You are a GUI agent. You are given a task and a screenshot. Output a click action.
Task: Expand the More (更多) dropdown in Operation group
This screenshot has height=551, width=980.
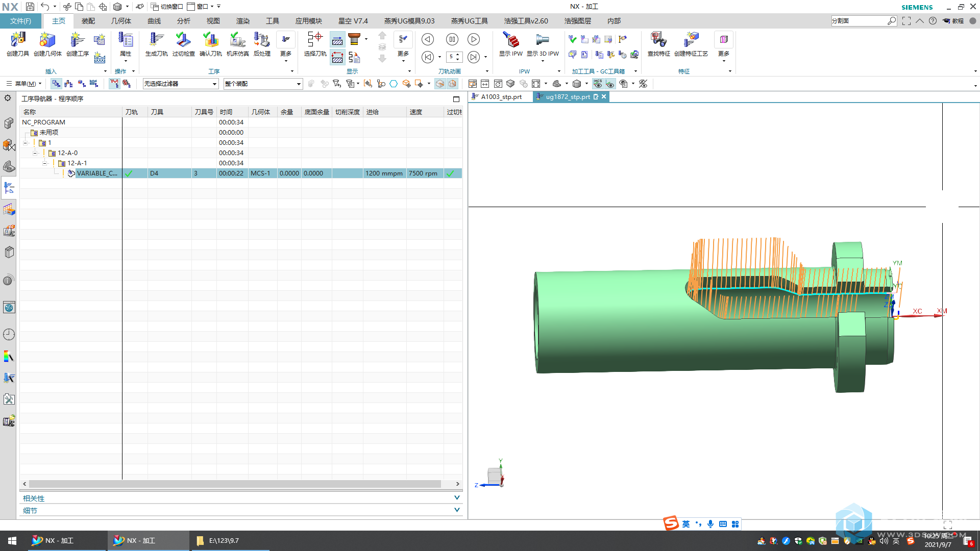(x=286, y=47)
